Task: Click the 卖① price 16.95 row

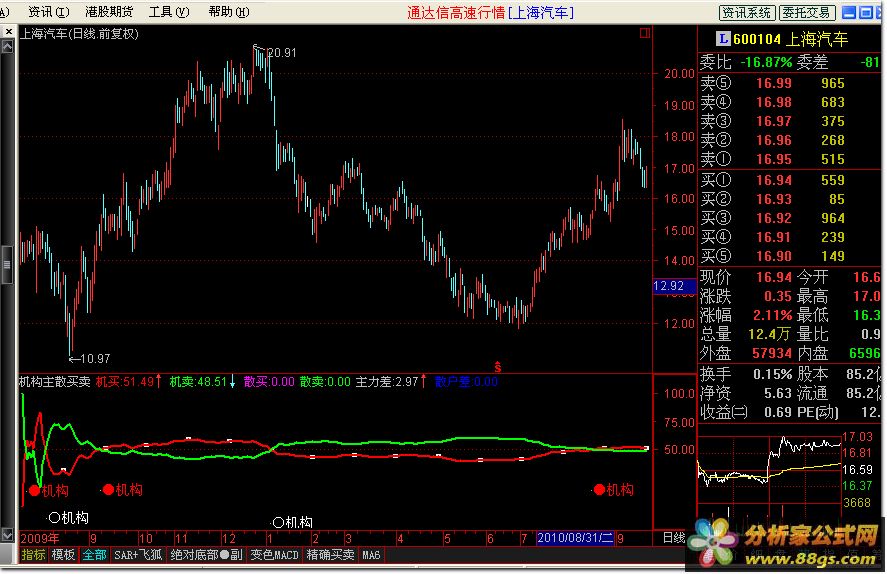Action: (790, 159)
